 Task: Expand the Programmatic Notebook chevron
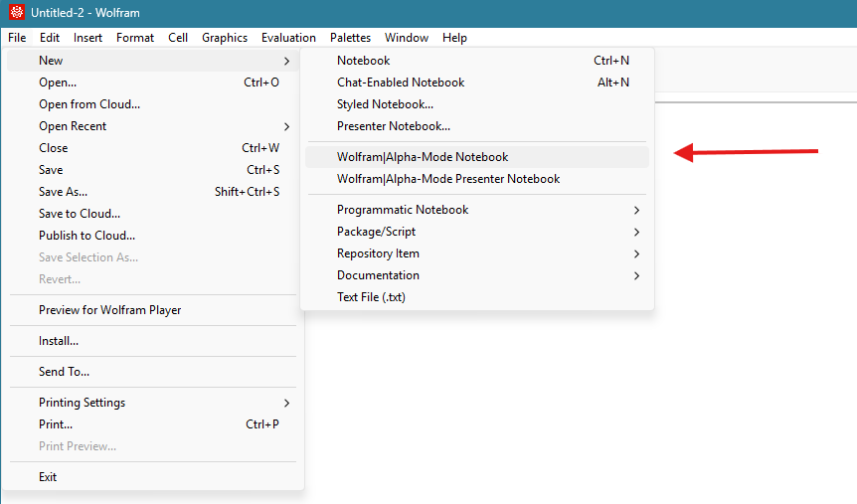click(x=636, y=211)
